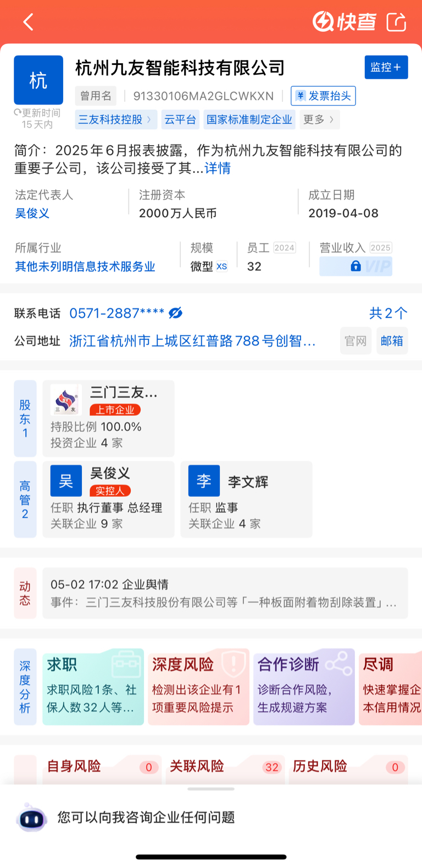The image size is (422, 868).
Task: Tap the 吴 executive avatar icon
Action: (66, 481)
